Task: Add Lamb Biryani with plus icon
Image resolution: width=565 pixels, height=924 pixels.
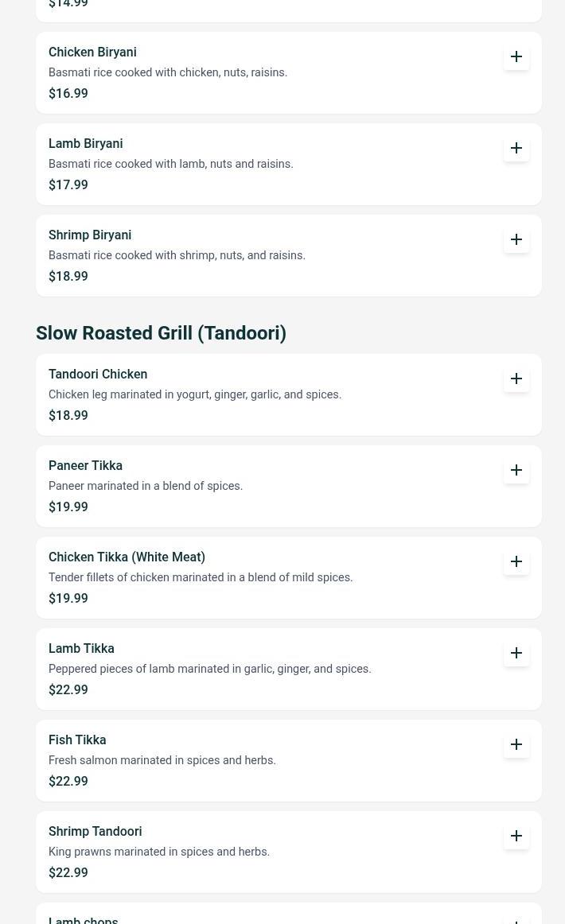Action: (x=516, y=148)
